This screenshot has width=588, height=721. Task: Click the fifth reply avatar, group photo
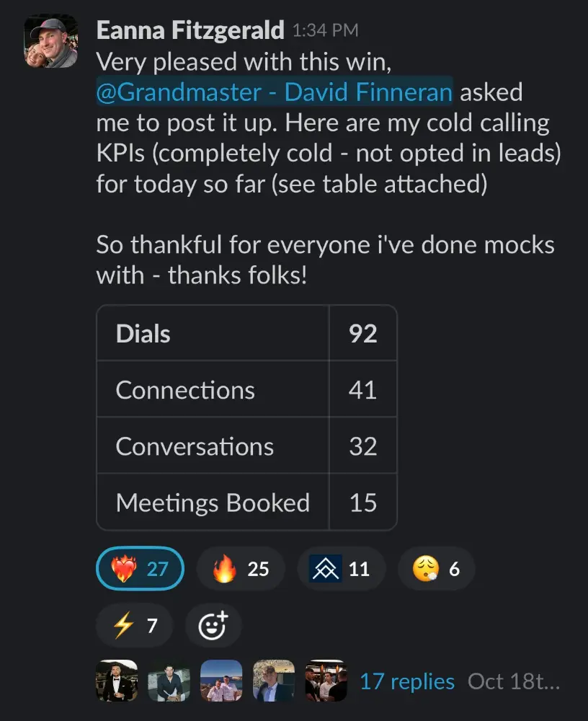click(x=326, y=681)
